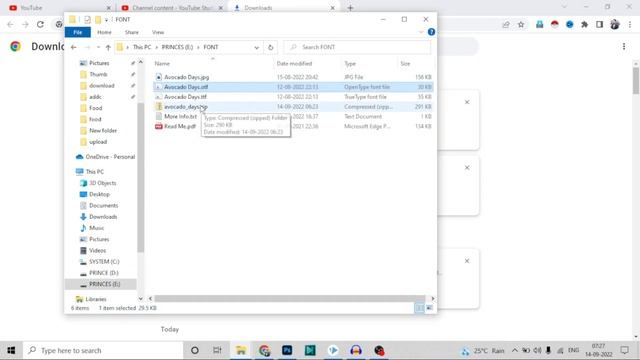The image size is (640, 360).
Task: Open Quick Access Toolbar customize dropdown
Action: click(106, 20)
